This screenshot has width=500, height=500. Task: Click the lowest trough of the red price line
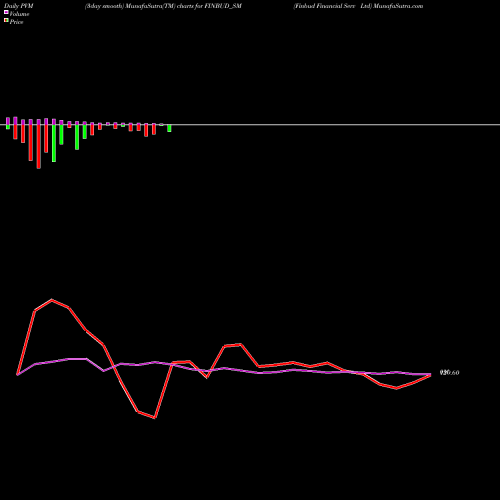pyautogui.click(x=154, y=417)
